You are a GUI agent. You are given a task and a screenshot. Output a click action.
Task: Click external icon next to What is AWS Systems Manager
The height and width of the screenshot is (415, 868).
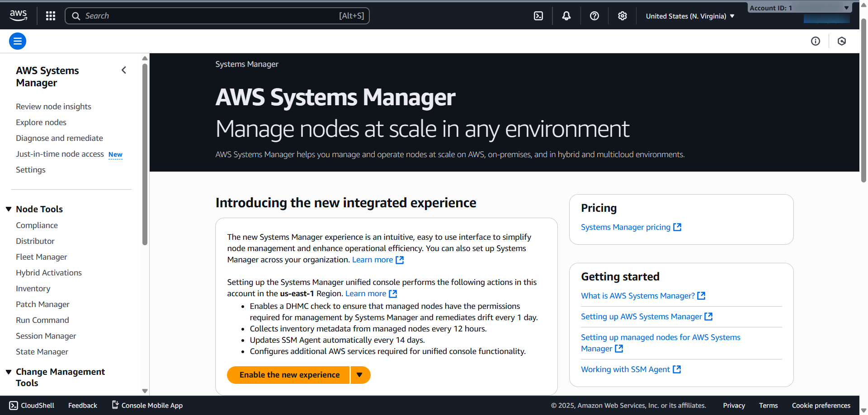coord(701,296)
